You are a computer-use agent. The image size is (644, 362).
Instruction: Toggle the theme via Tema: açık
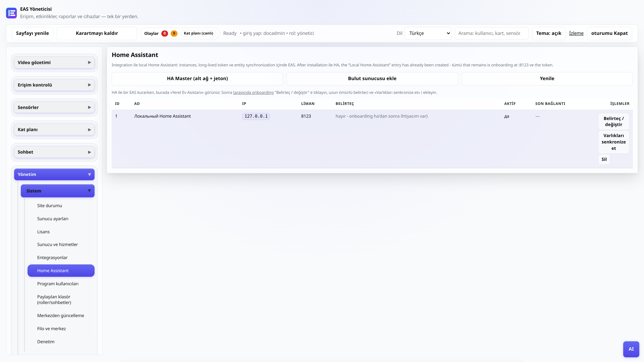[549, 34]
